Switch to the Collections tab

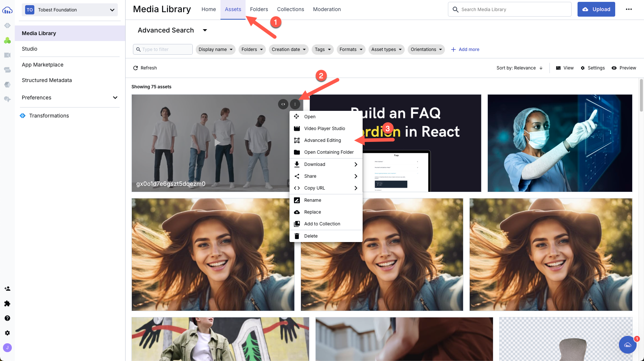click(291, 9)
